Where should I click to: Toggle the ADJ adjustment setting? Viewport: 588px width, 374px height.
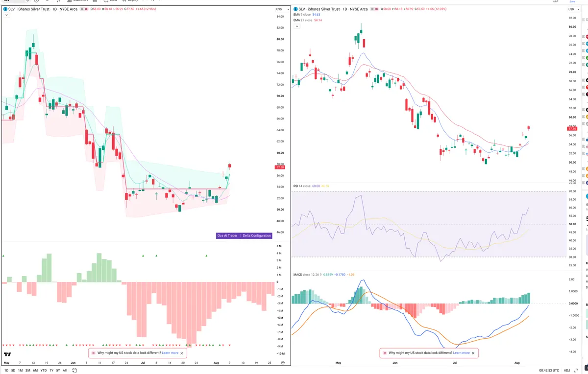(567, 371)
